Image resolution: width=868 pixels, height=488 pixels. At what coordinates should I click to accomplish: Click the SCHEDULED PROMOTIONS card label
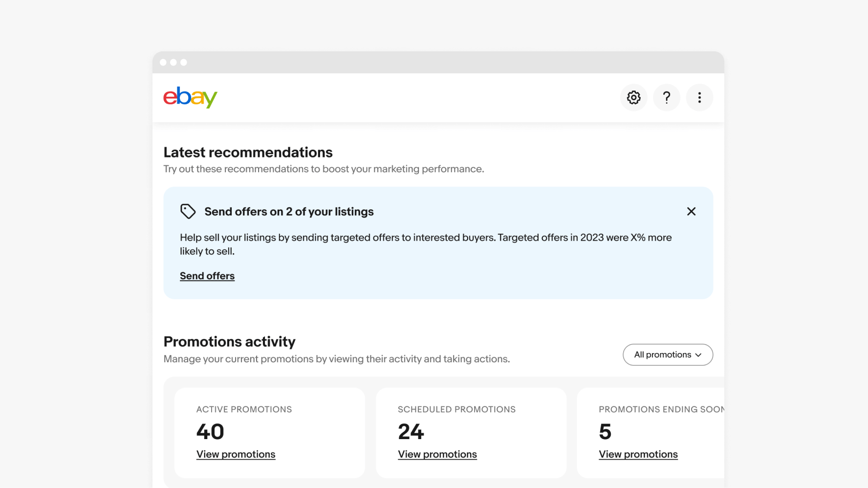pyautogui.click(x=456, y=409)
